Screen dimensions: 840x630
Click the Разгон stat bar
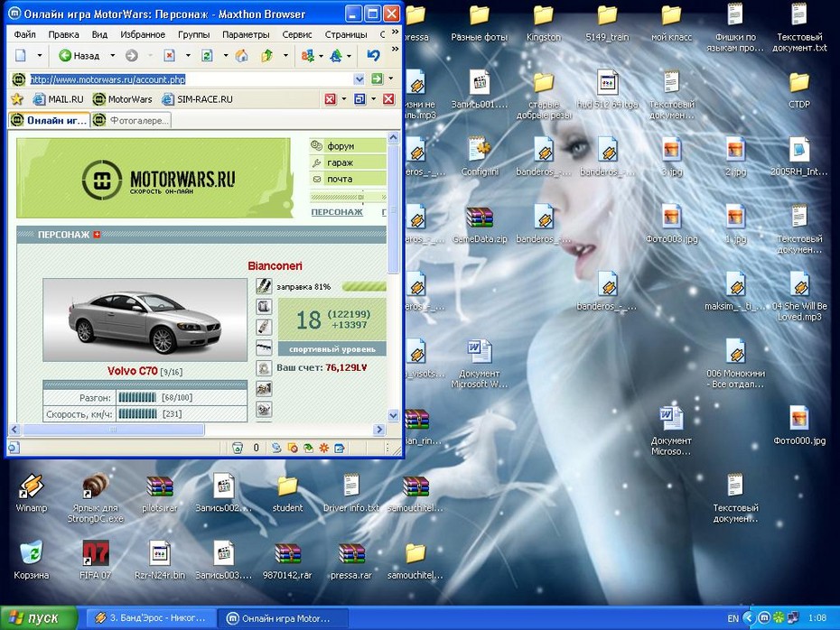[x=137, y=397]
